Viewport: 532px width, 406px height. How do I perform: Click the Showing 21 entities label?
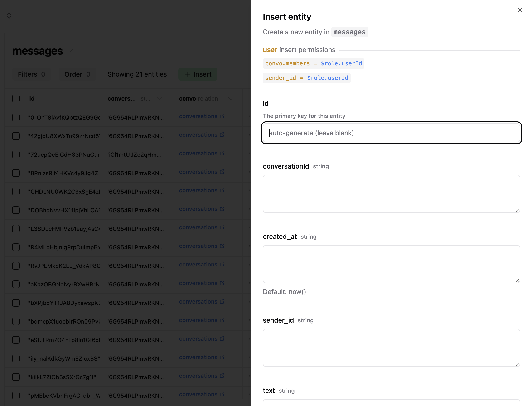pyautogui.click(x=137, y=74)
